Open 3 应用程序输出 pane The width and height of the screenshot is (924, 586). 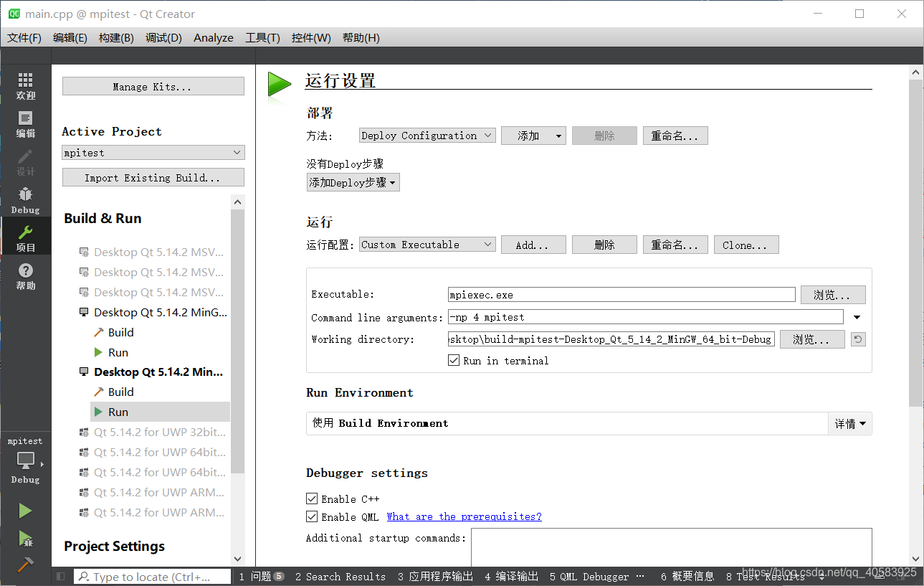[435, 577]
